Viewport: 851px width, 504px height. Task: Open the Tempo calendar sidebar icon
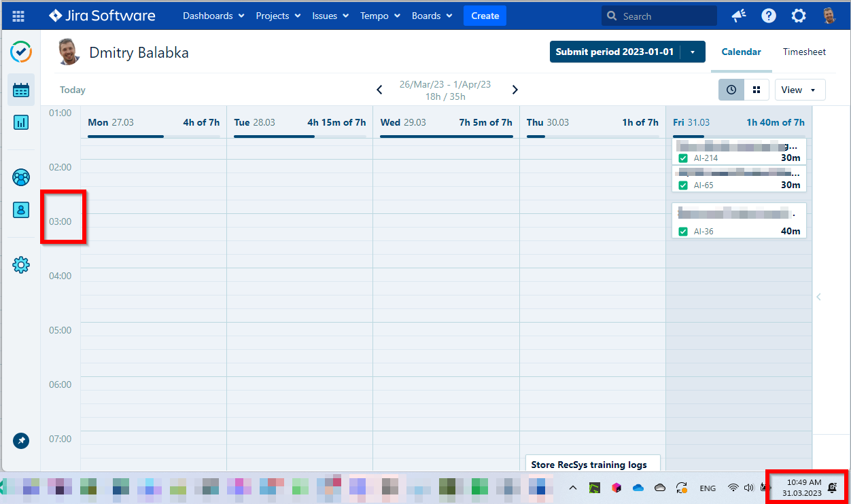[21, 90]
